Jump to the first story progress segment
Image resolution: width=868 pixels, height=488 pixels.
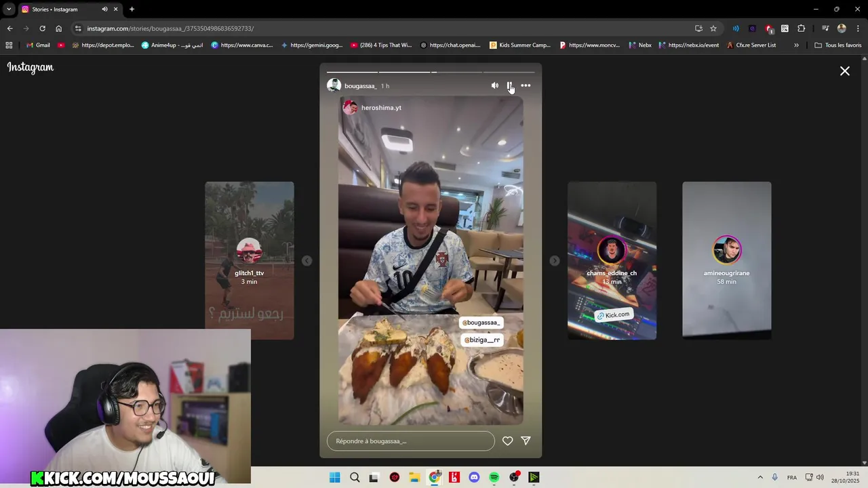(352, 72)
